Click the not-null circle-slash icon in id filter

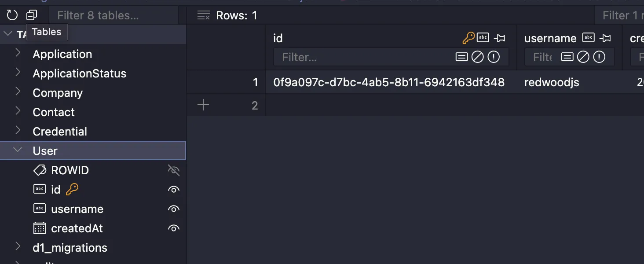477,57
